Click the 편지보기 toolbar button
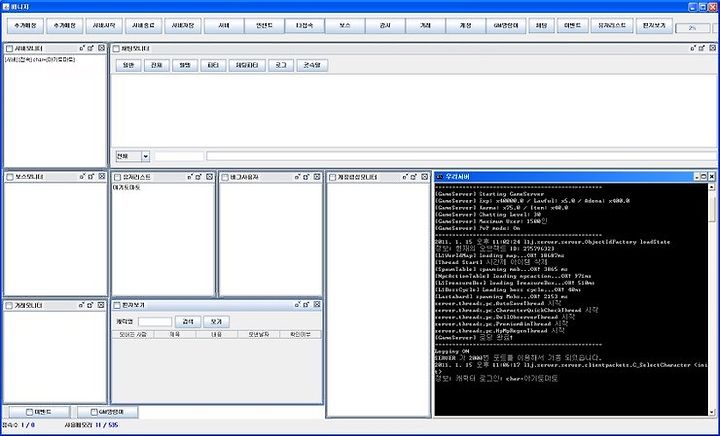This screenshot has height=436, width=720. (x=654, y=26)
